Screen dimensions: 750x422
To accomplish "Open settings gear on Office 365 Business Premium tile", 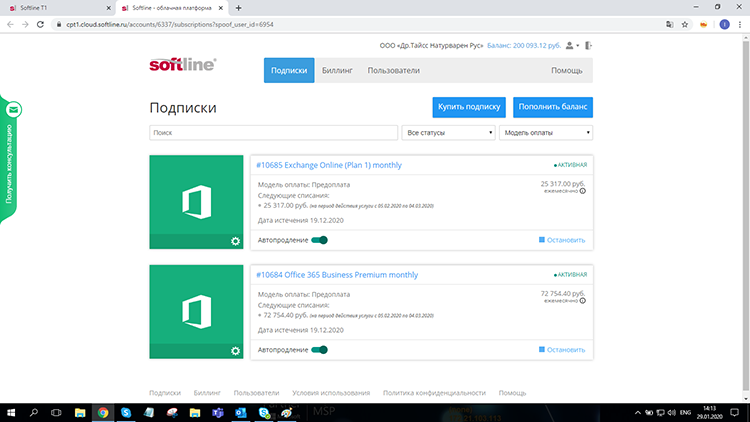I will pyautogui.click(x=235, y=351).
